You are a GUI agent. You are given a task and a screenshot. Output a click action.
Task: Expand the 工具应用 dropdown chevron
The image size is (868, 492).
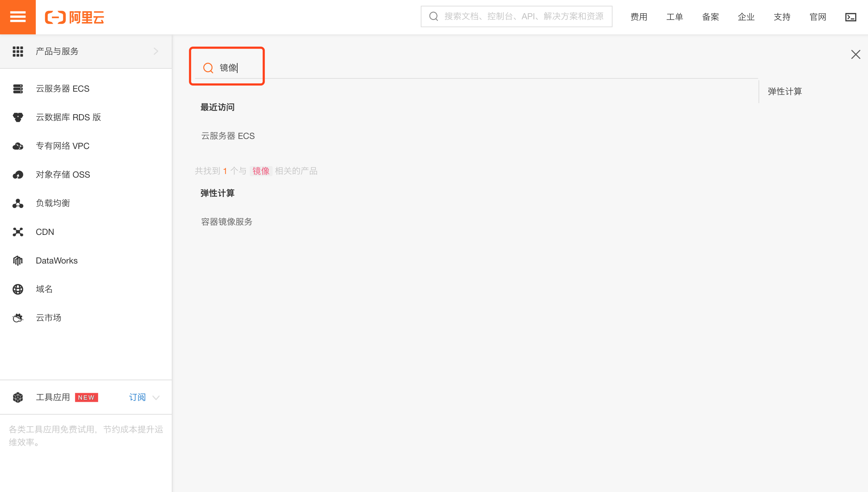(156, 397)
